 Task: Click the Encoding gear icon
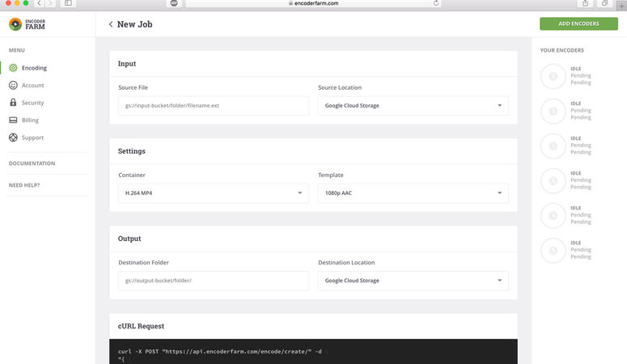tap(13, 68)
